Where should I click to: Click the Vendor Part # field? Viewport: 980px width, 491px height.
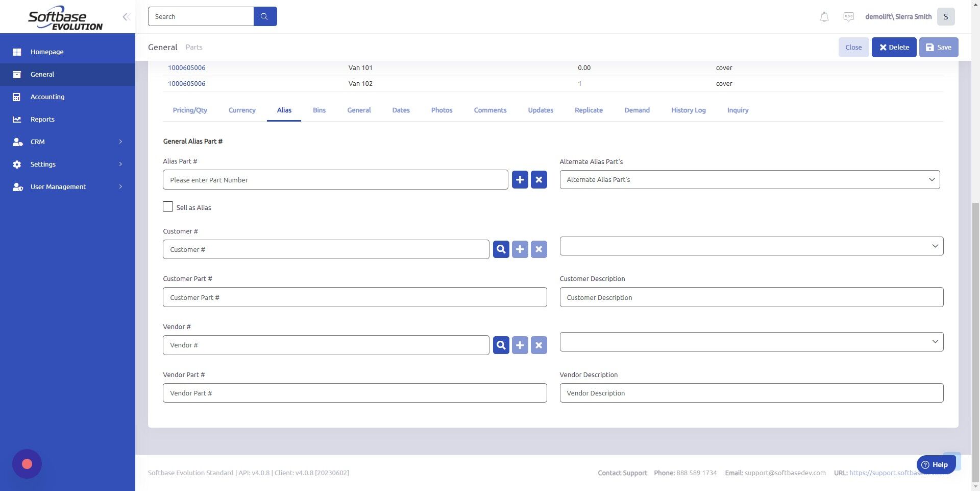pyautogui.click(x=355, y=393)
